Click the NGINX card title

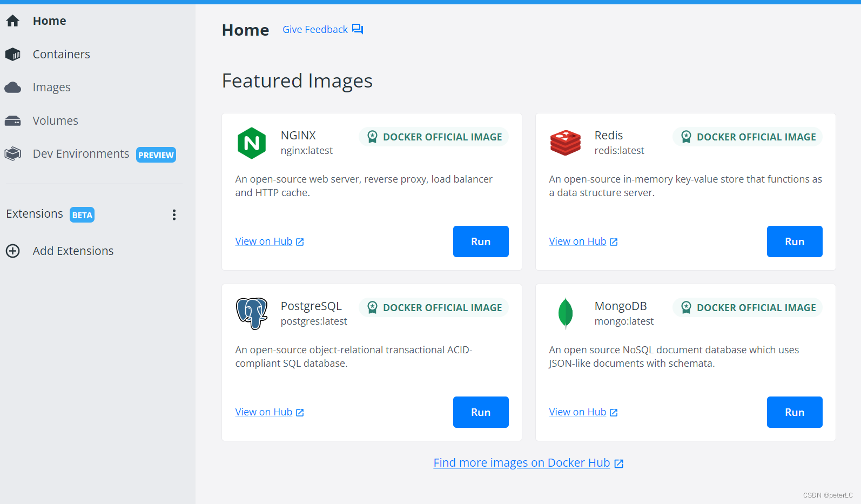point(298,136)
